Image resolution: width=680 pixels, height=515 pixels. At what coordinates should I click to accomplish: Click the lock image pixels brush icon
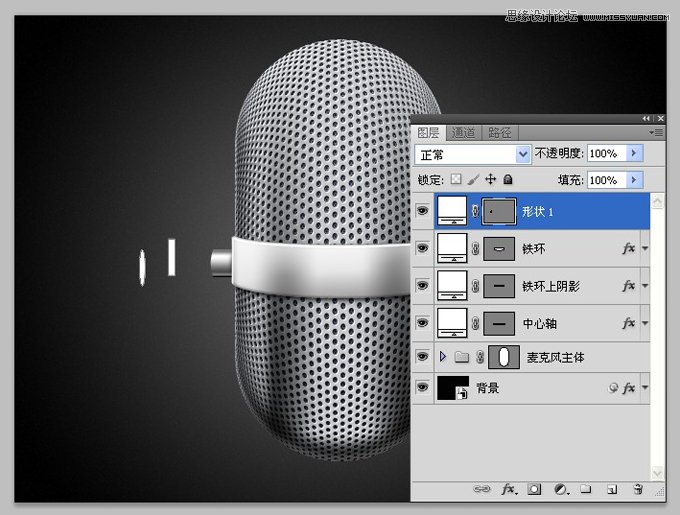coord(474,179)
